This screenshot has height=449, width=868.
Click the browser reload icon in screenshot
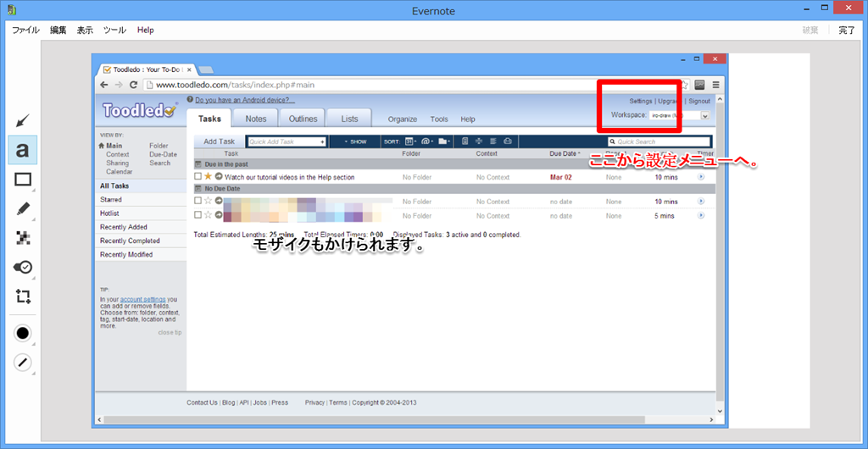pyautogui.click(x=133, y=85)
